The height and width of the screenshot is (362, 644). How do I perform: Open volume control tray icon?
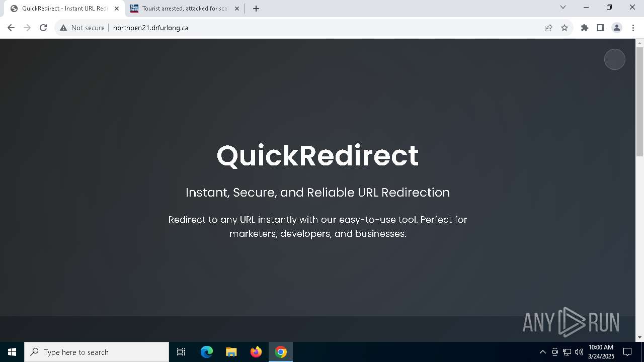[579, 352]
